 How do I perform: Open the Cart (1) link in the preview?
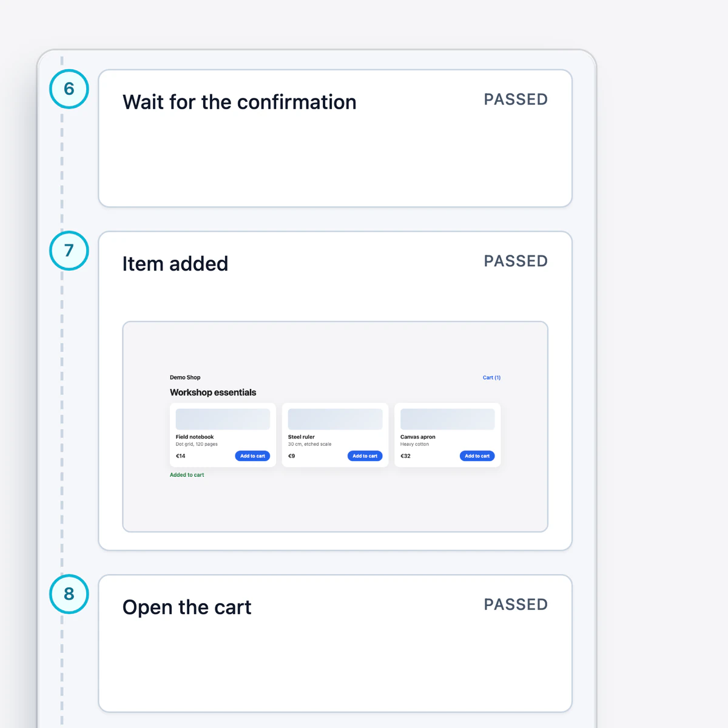491,377
